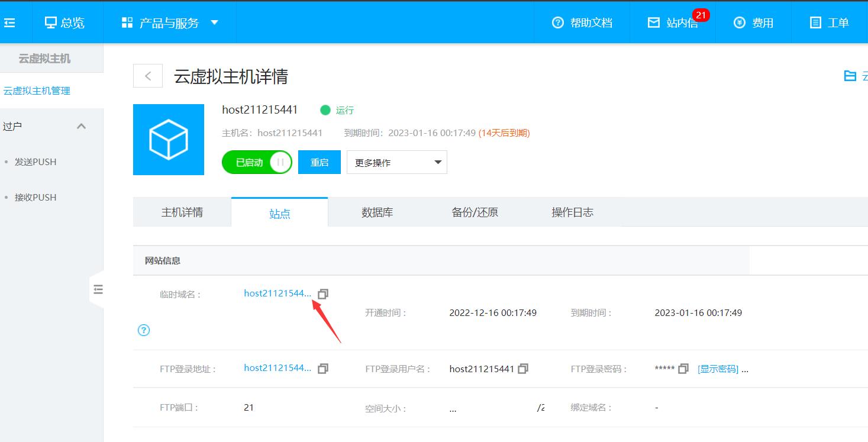Open the 更多操作 dropdown menu
The image size is (868, 442).
click(396, 162)
